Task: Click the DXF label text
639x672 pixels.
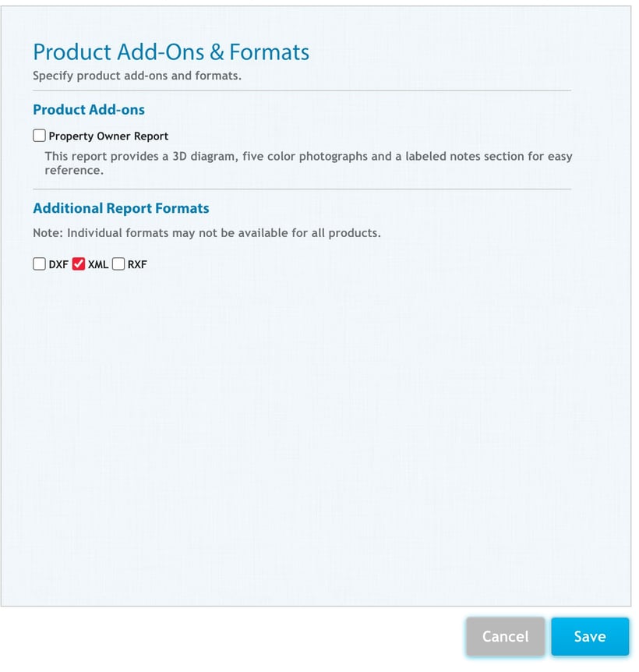Action: click(57, 264)
